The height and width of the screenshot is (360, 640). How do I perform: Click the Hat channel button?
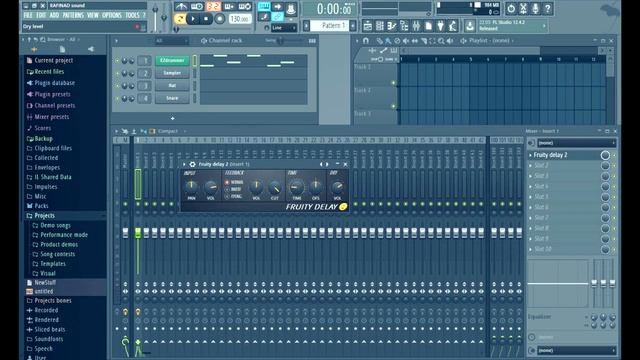pyautogui.click(x=172, y=86)
